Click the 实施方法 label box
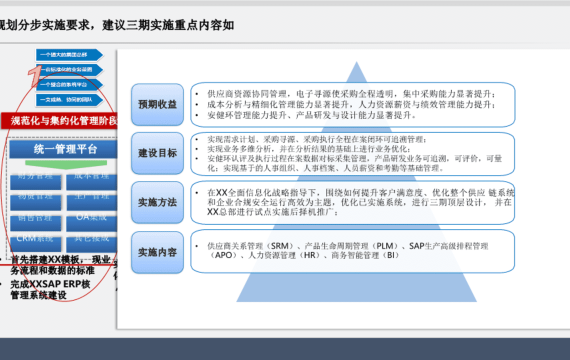The image size is (570, 360). [x=157, y=203]
